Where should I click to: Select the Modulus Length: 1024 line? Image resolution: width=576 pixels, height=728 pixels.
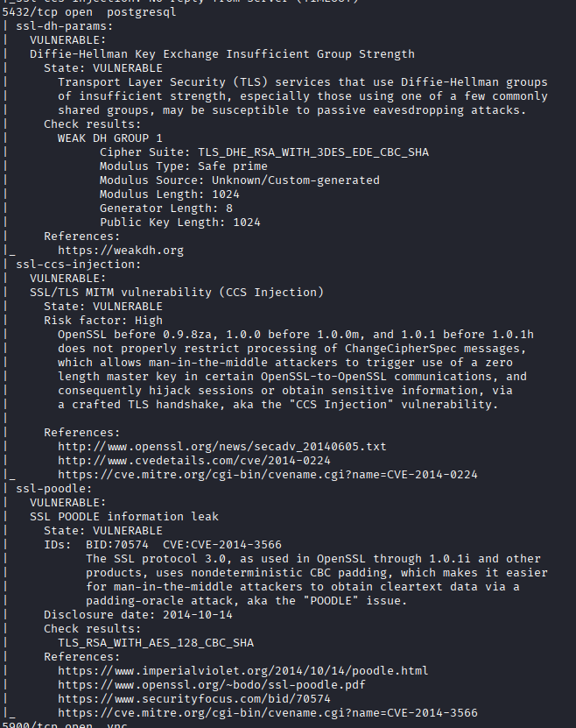169,194
